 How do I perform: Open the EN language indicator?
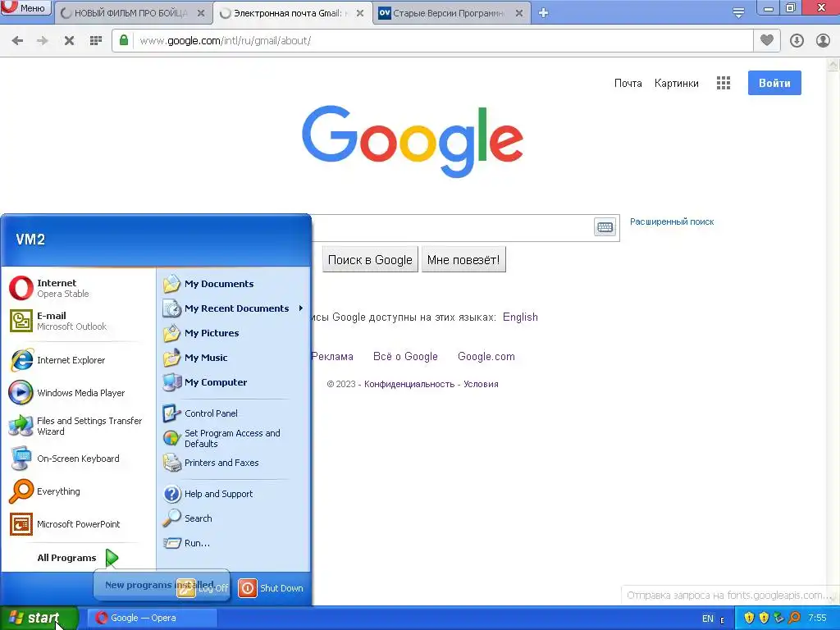(x=708, y=619)
